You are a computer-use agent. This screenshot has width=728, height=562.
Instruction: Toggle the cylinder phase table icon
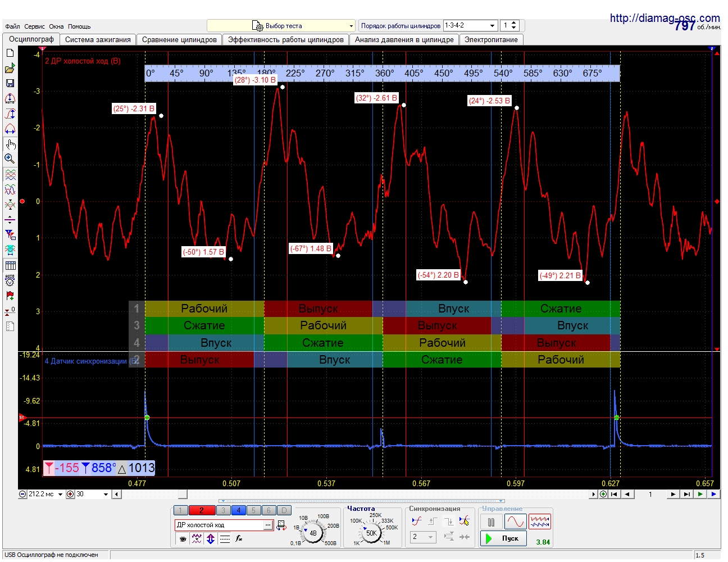(x=10, y=266)
